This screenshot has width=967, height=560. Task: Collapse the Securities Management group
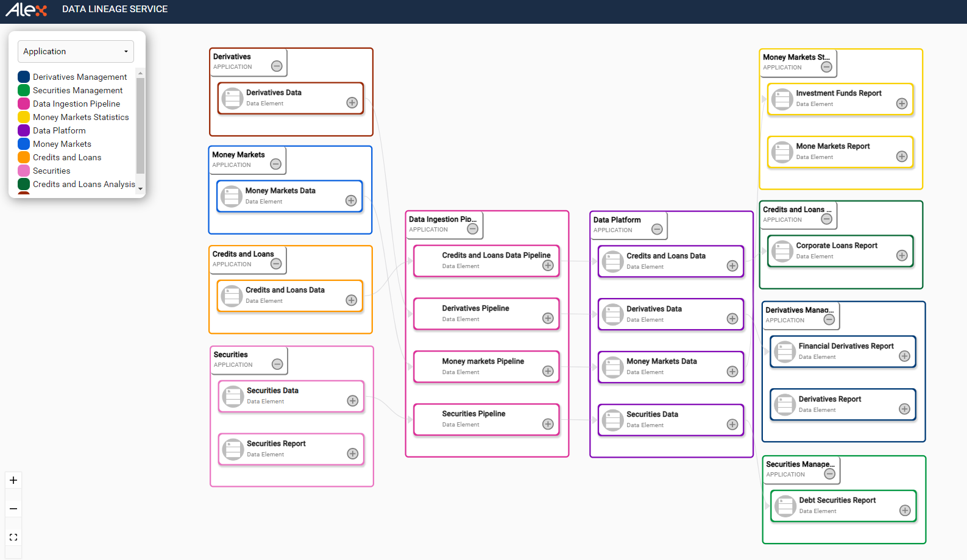(x=830, y=473)
